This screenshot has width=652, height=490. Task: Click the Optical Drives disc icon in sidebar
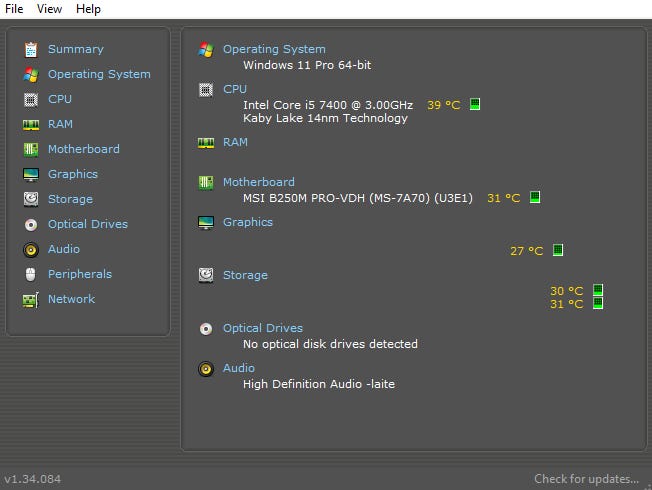31,225
